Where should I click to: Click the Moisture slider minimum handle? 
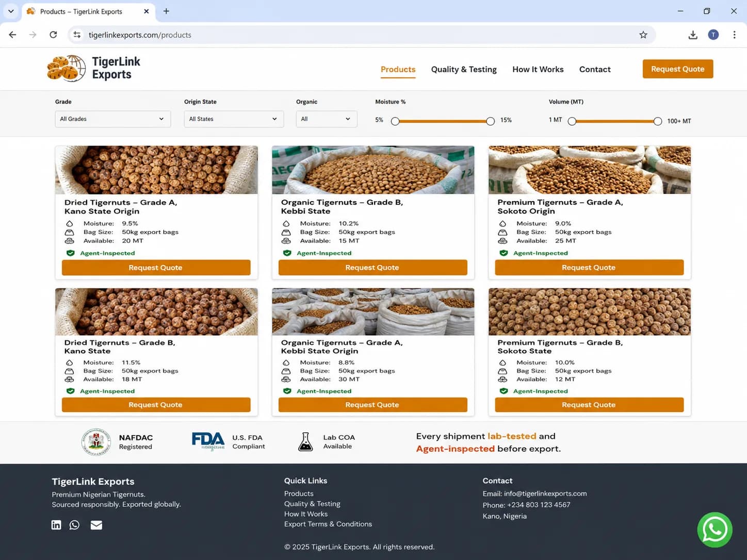coord(395,121)
